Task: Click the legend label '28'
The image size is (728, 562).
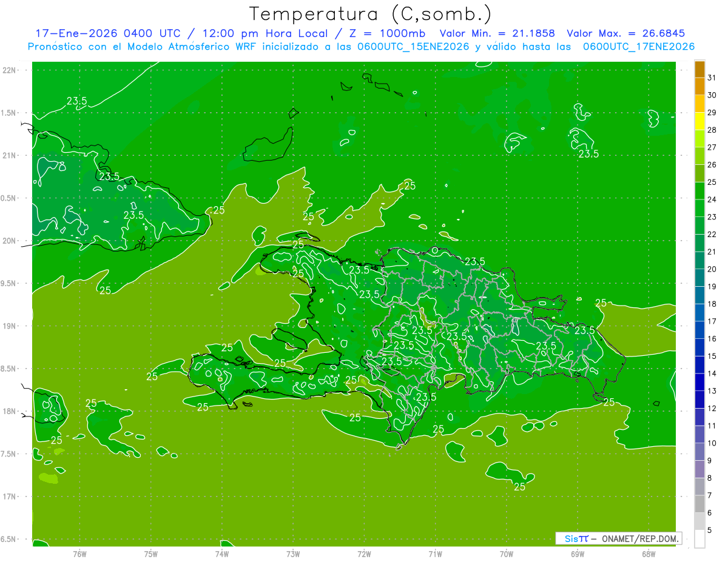Action: pos(712,130)
